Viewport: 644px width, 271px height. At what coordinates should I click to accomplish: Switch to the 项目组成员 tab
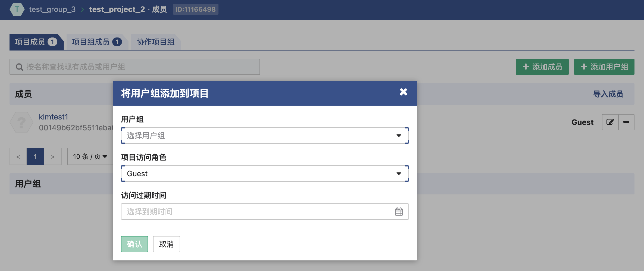pos(96,42)
